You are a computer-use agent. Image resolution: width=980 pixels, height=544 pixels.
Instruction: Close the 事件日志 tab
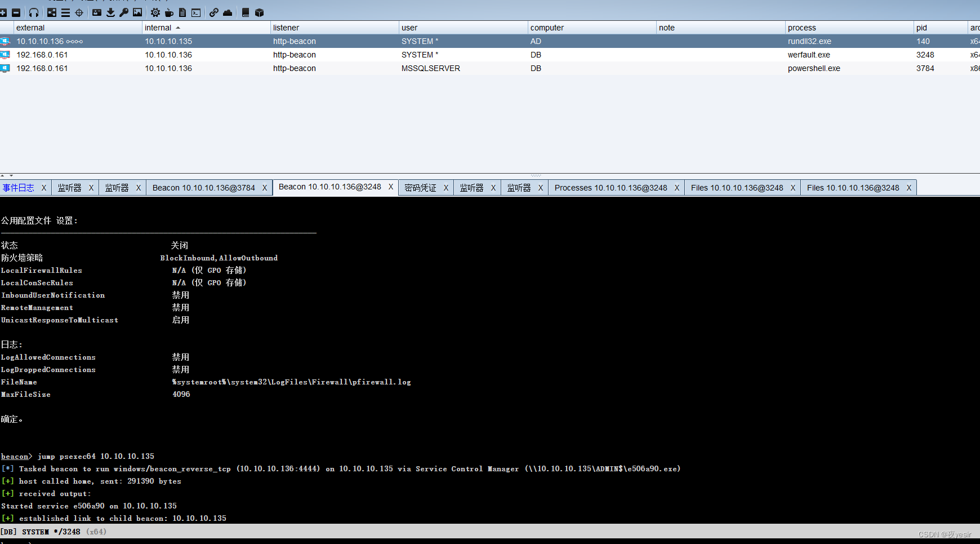pyautogui.click(x=44, y=188)
